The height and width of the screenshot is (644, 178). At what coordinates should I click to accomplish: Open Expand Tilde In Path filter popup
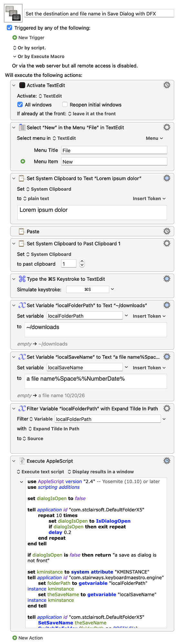(54, 429)
